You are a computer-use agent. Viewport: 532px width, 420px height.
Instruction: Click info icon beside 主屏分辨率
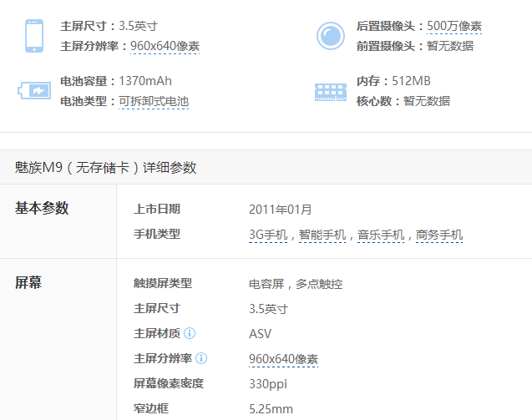[x=201, y=358]
